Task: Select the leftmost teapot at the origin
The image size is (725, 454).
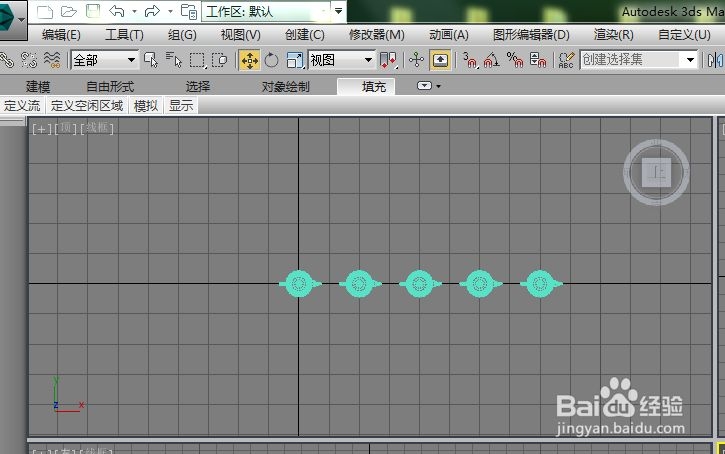Action: click(300, 283)
